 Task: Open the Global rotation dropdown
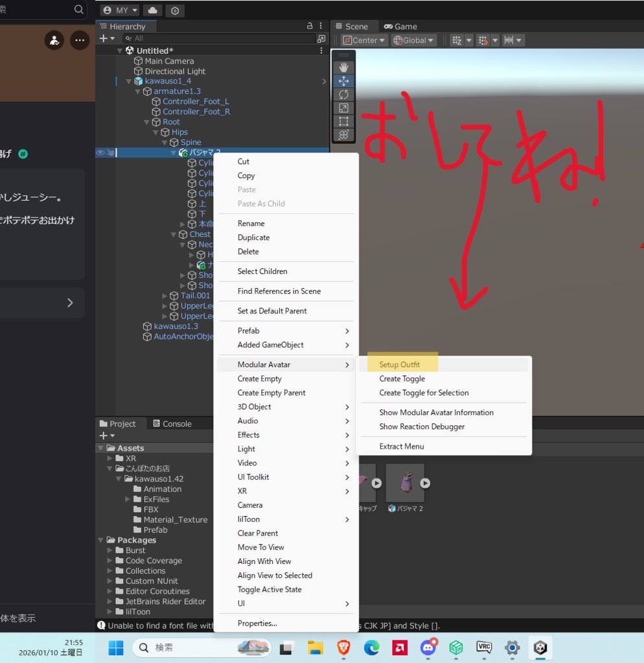coord(414,40)
